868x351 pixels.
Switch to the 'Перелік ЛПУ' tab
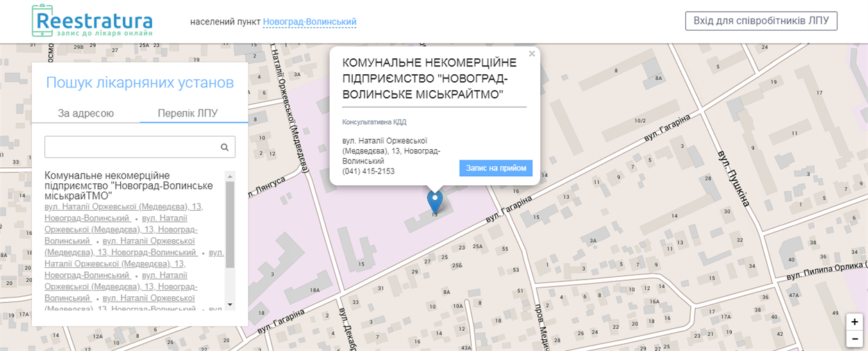coord(187,114)
